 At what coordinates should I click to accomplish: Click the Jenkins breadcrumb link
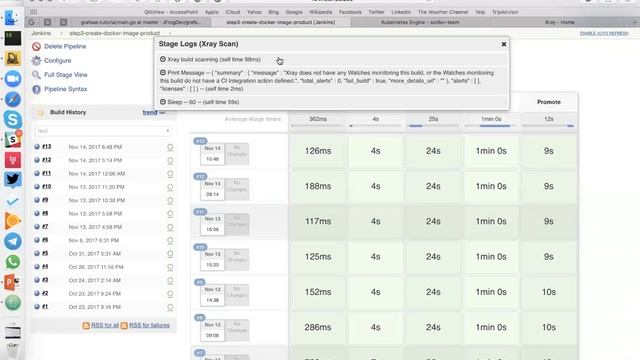click(x=41, y=33)
